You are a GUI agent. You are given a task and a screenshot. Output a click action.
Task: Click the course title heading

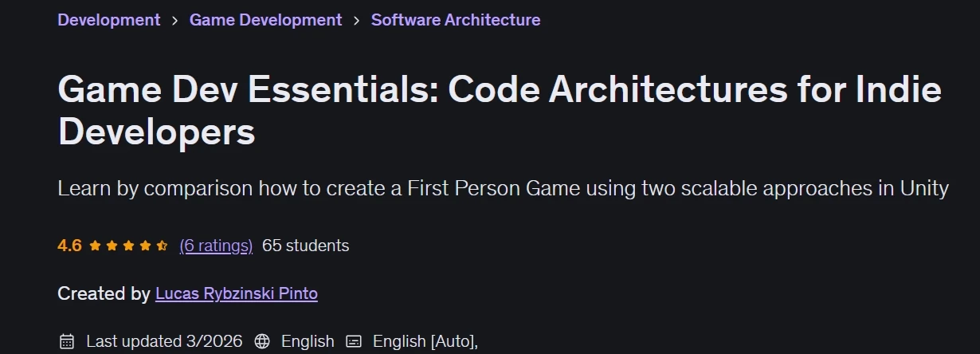tap(500, 111)
